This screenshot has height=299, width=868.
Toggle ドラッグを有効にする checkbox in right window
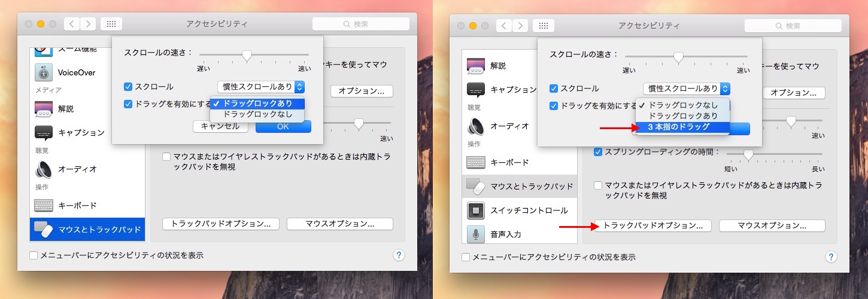point(554,106)
